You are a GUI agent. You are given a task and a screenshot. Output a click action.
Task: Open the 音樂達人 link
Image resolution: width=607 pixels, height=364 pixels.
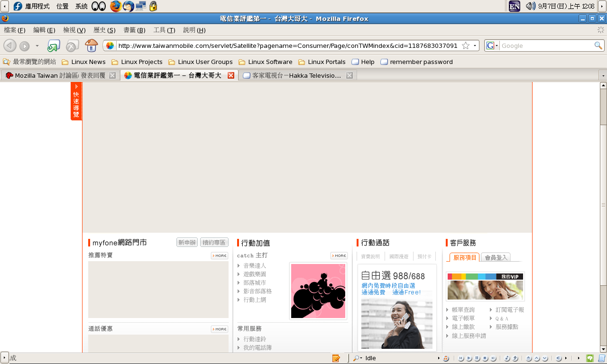click(x=255, y=266)
